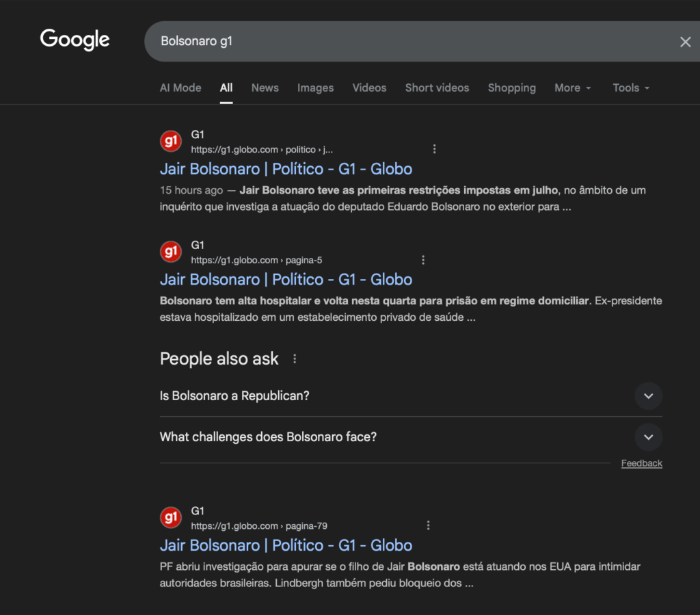Open the Tools dropdown
The width and height of the screenshot is (700, 615).
(630, 88)
